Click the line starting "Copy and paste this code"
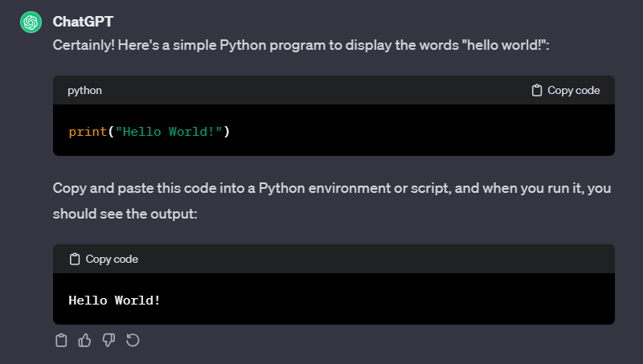This screenshot has height=364, width=643. click(331, 189)
